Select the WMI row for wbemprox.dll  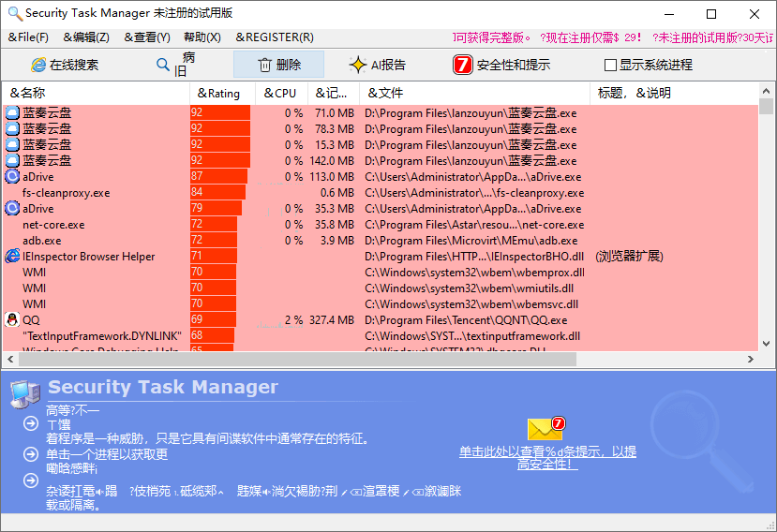(x=381, y=272)
